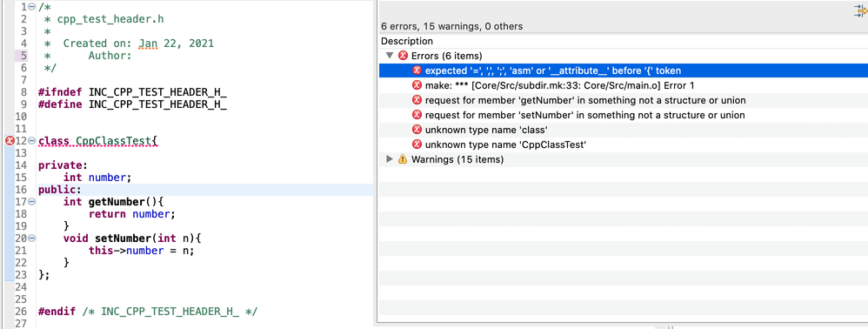
Task: Collapse the comment block fold at line 1
Action: tap(31, 7)
